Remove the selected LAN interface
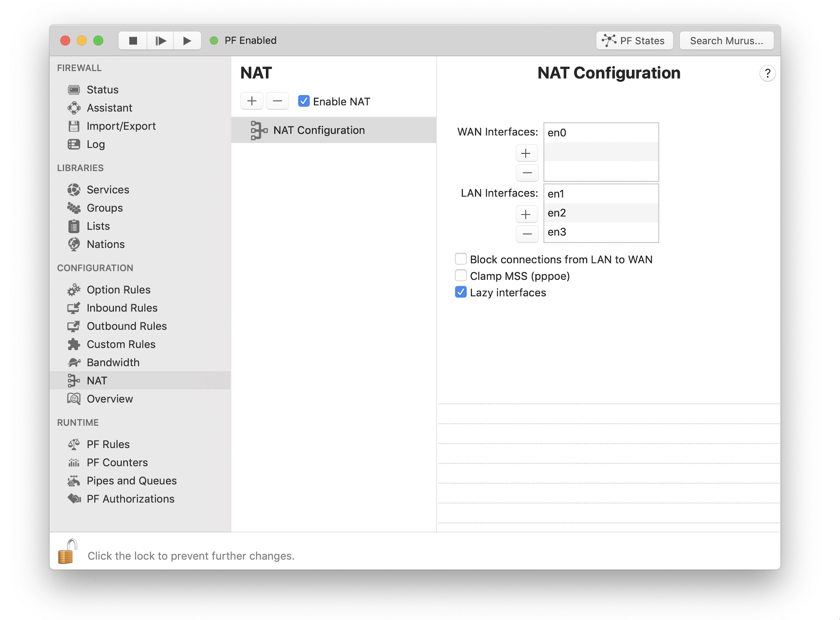Screen dimensions: 840x620 coord(527,234)
